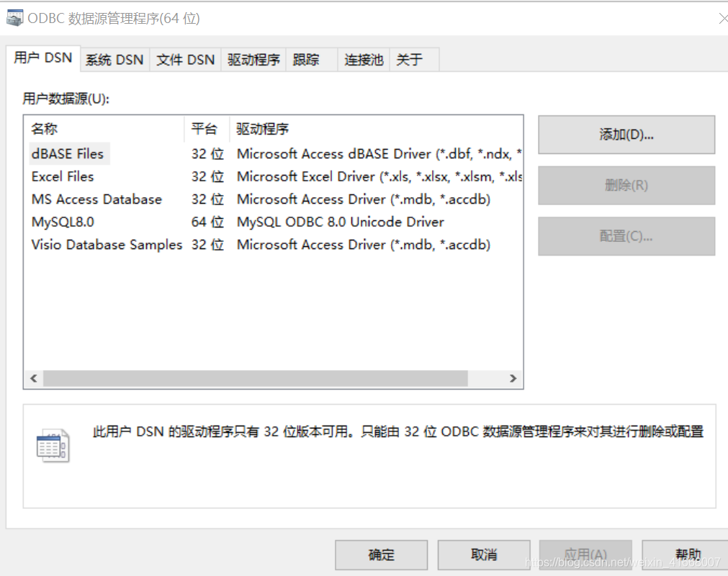Click the scroll left arrow of list

33,378
